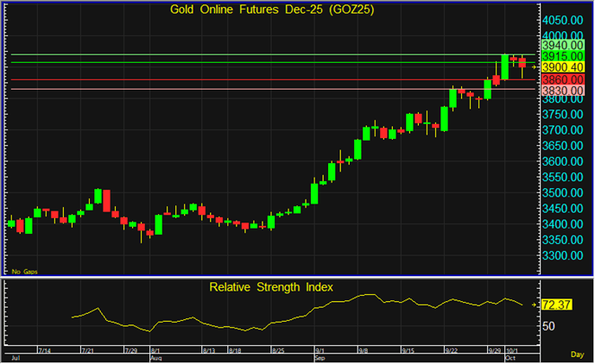Click the yellow current-price arrow marker

point(535,66)
